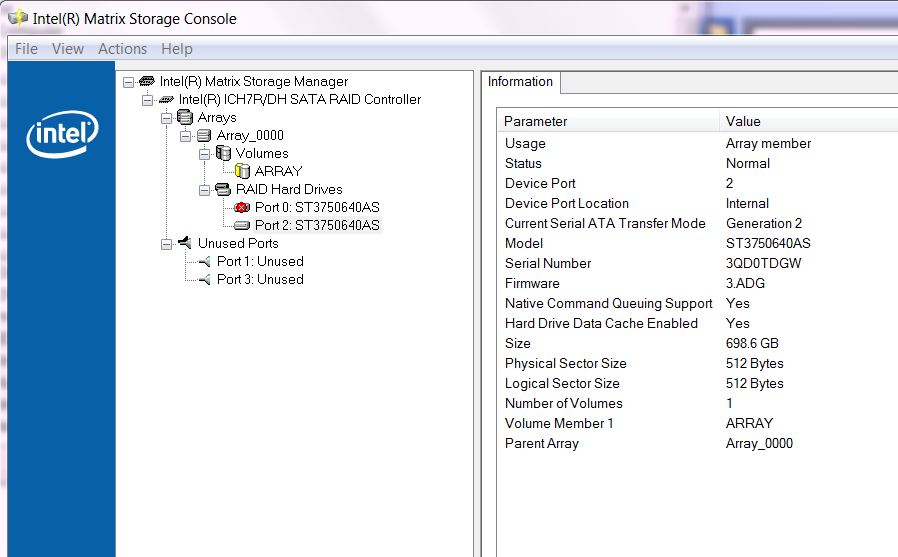Click Native Command Queuing Support parameter
This screenshot has width=898, height=557.
click(x=608, y=304)
